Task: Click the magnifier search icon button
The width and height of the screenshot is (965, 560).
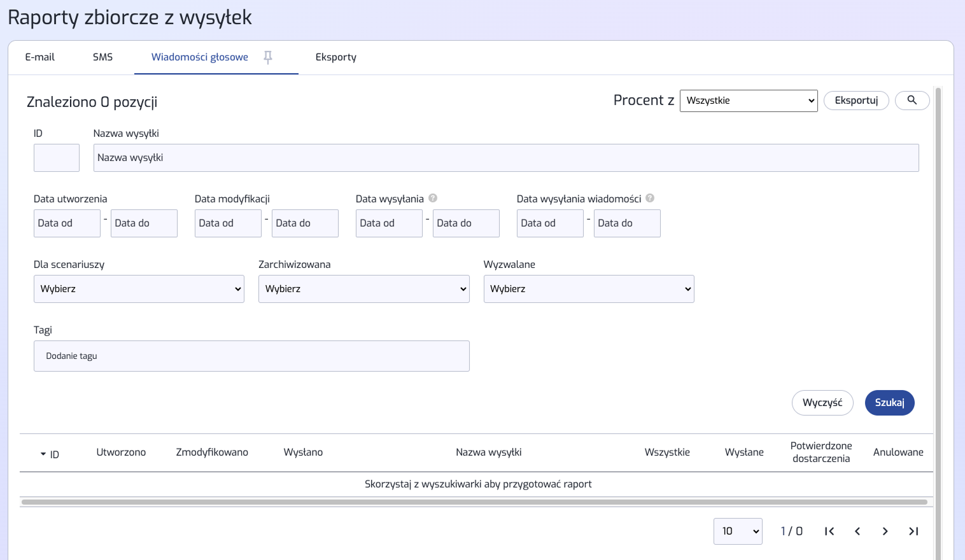Action: (x=912, y=101)
